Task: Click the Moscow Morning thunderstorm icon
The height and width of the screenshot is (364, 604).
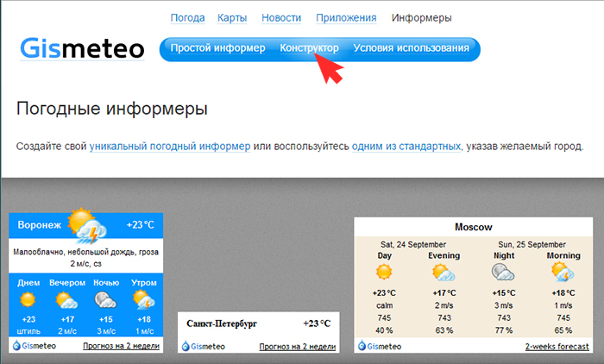Action: (x=563, y=272)
